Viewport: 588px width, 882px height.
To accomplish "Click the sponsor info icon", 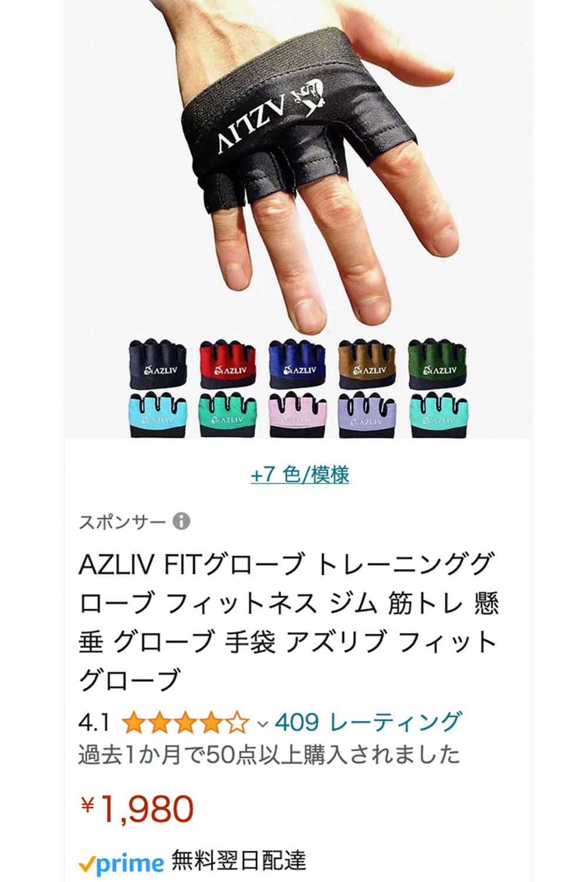I will tap(181, 521).
